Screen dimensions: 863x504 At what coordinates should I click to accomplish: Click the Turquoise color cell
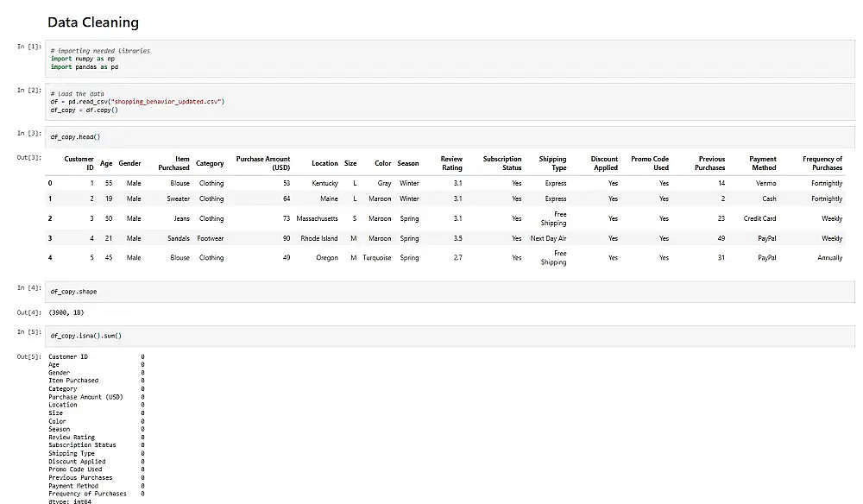pos(377,257)
